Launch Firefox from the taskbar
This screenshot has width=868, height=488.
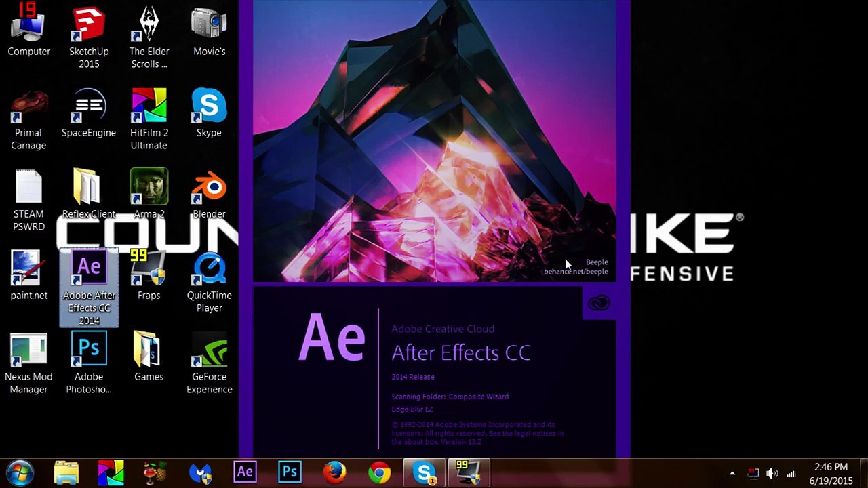pyautogui.click(x=334, y=472)
